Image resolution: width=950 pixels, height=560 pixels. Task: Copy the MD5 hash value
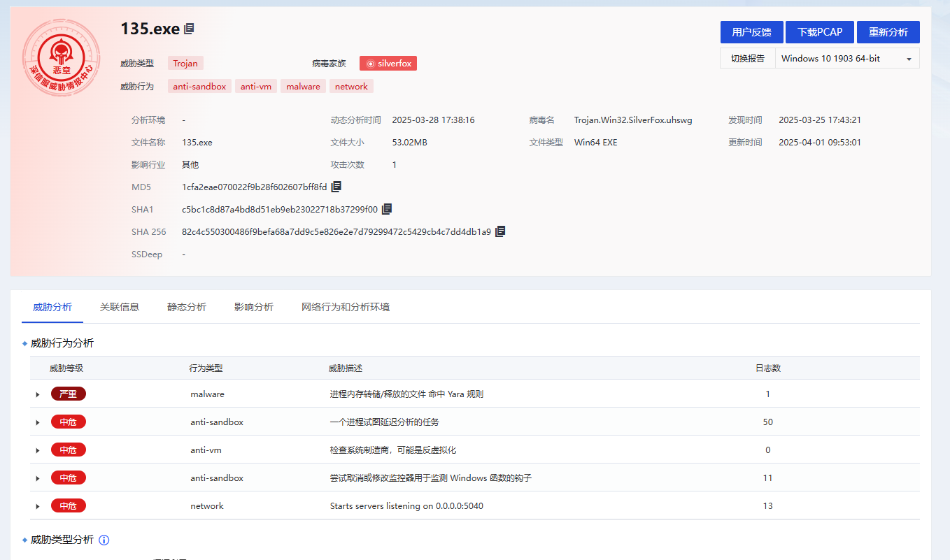pos(336,186)
